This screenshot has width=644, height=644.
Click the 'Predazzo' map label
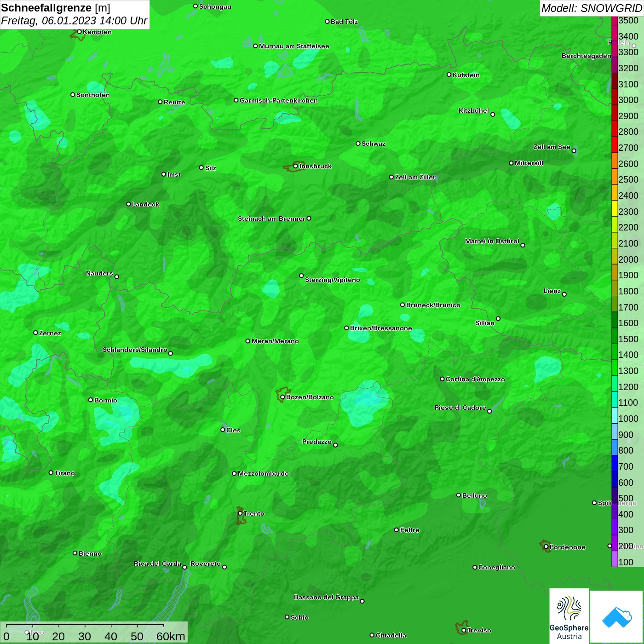[317, 442]
